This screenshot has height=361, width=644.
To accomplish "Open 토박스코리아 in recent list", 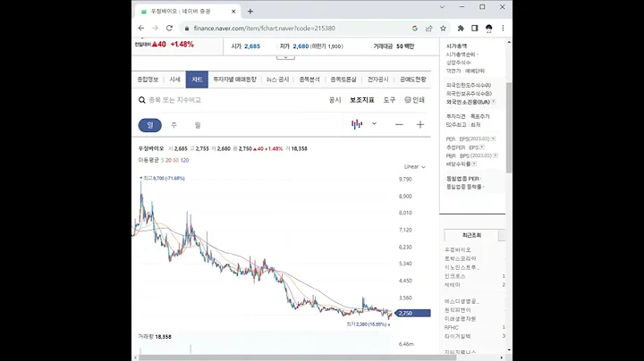I will coord(461,258).
